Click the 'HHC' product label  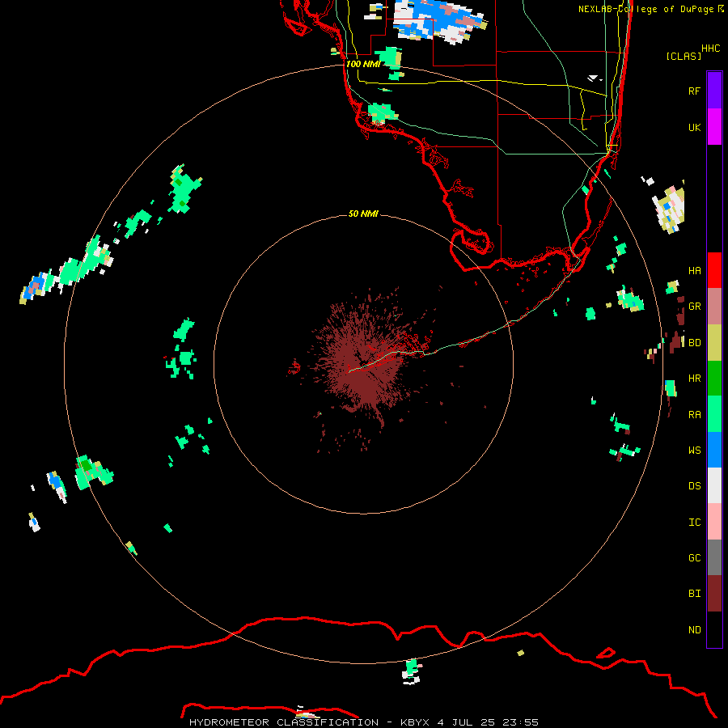click(710, 49)
